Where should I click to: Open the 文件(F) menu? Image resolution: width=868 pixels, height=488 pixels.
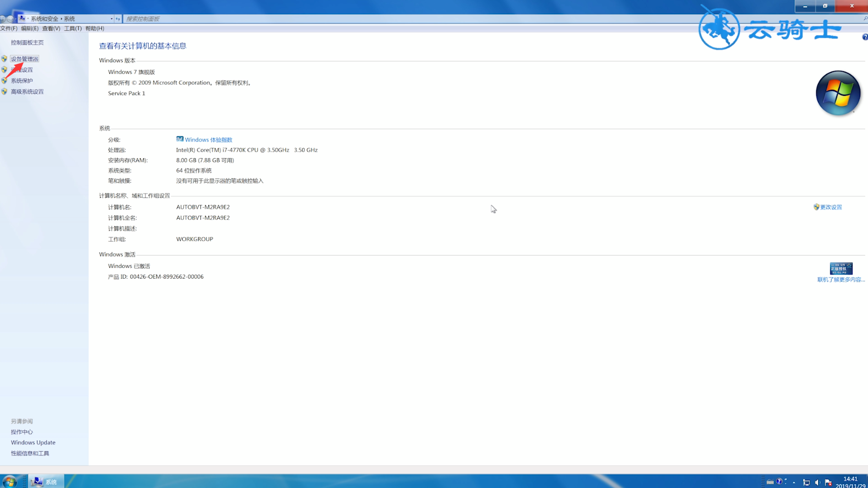click(9, 29)
